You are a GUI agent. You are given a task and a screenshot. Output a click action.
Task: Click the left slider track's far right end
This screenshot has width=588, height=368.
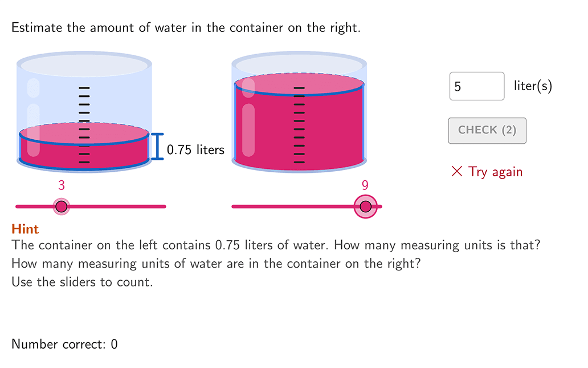pos(164,207)
